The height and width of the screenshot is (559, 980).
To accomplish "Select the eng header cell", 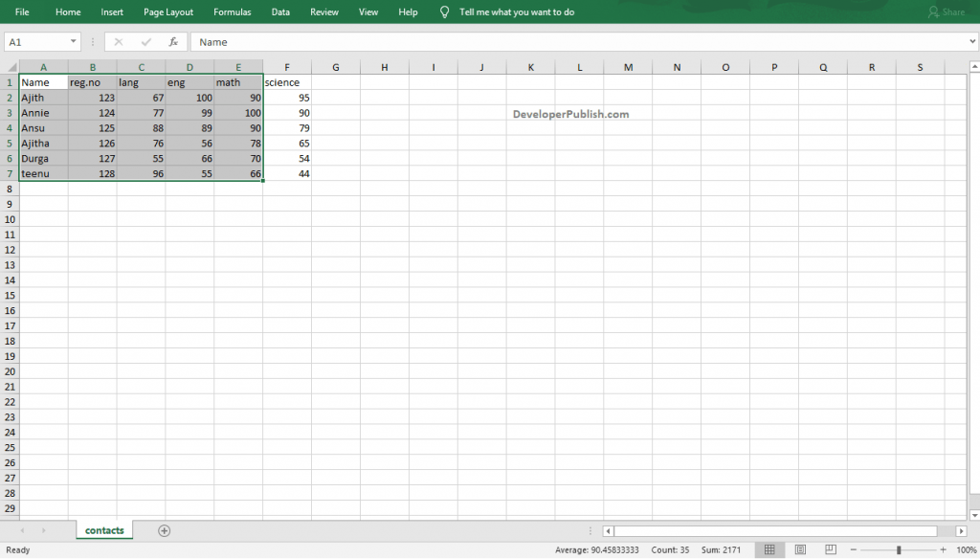I will click(x=189, y=82).
